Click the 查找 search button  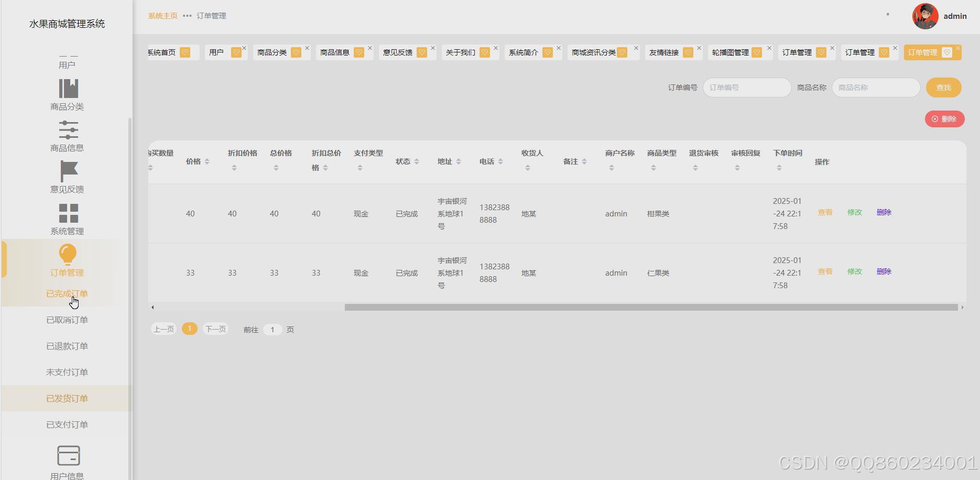943,88
